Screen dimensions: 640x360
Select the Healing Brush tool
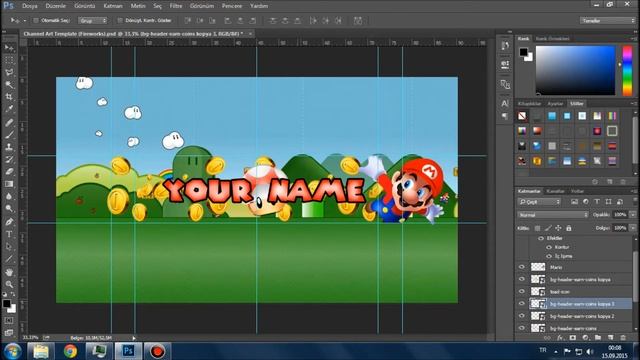click(x=9, y=122)
